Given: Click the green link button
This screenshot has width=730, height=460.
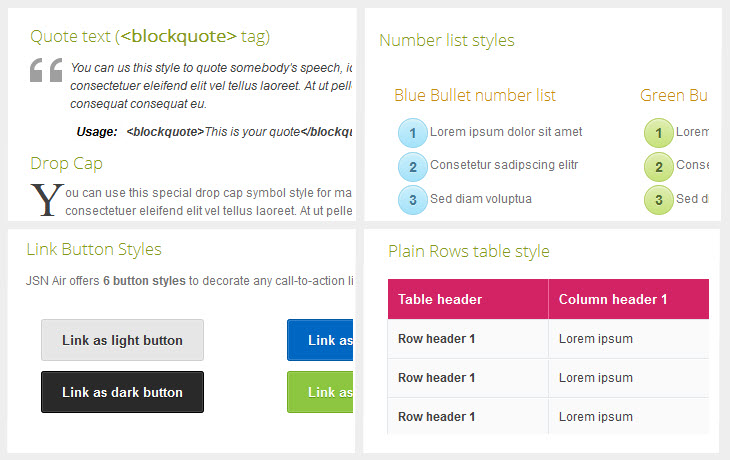Looking at the screenshot, I should tap(320, 392).
